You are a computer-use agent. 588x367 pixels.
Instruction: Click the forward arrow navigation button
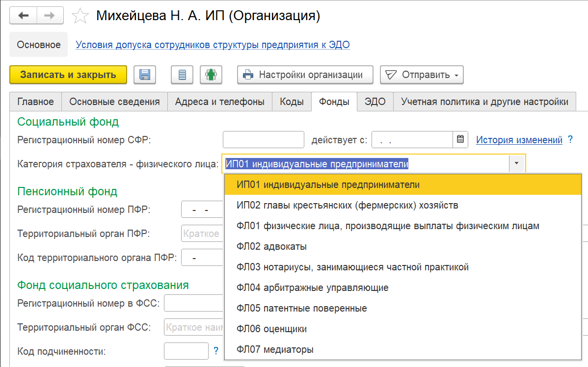49,16
